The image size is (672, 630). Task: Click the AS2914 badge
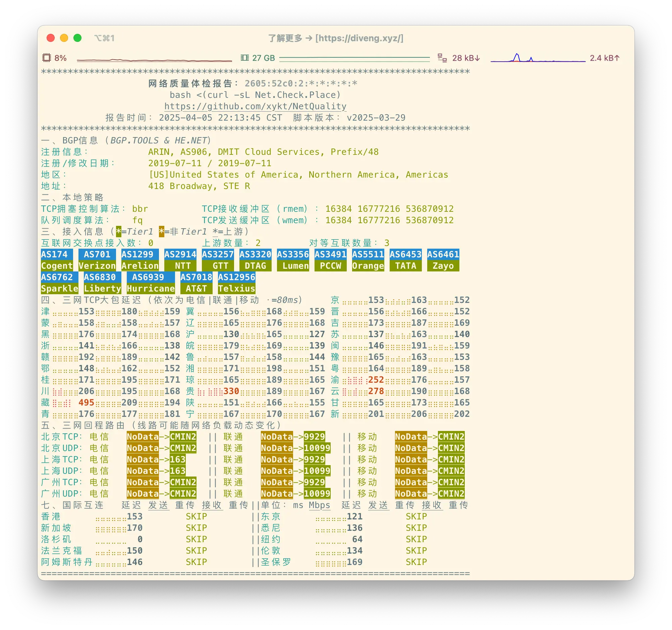180,254
